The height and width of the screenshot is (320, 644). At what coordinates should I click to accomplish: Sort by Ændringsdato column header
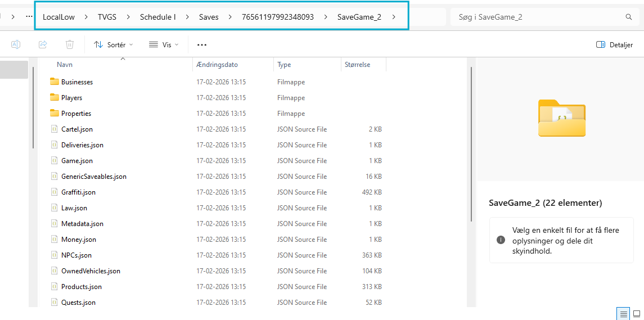(217, 65)
